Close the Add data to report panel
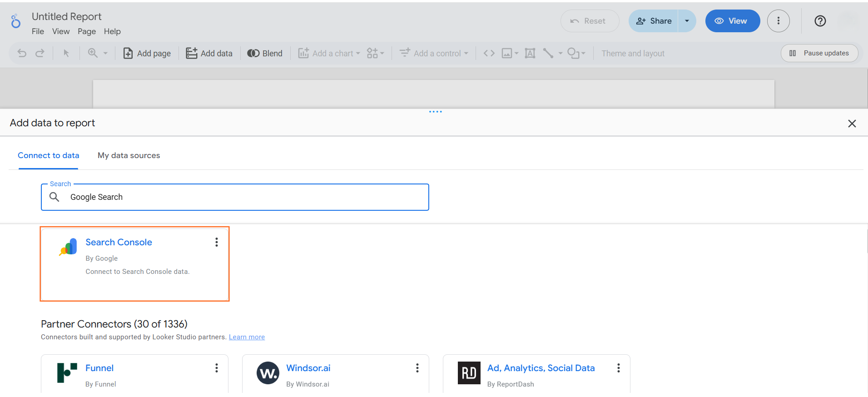 (x=852, y=124)
